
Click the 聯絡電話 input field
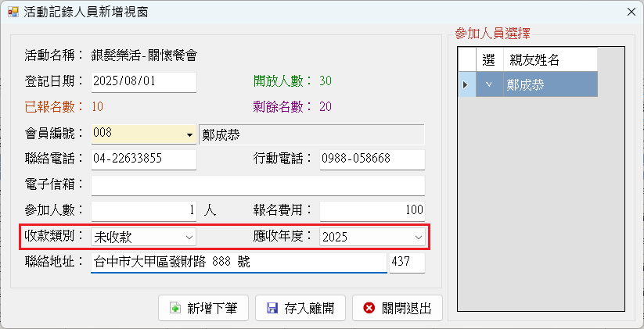(144, 159)
